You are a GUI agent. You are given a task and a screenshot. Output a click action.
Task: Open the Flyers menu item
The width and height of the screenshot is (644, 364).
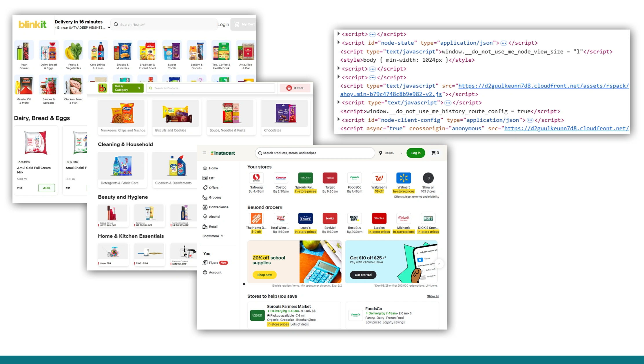click(214, 262)
